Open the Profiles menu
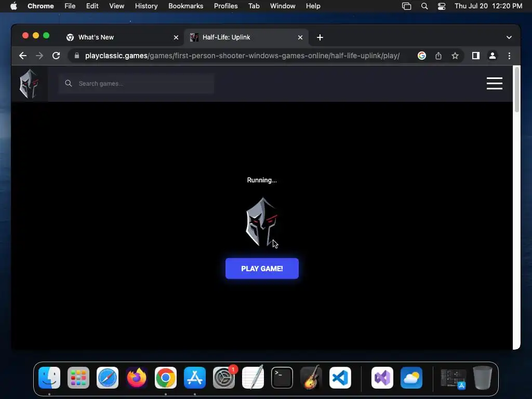 tap(225, 6)
